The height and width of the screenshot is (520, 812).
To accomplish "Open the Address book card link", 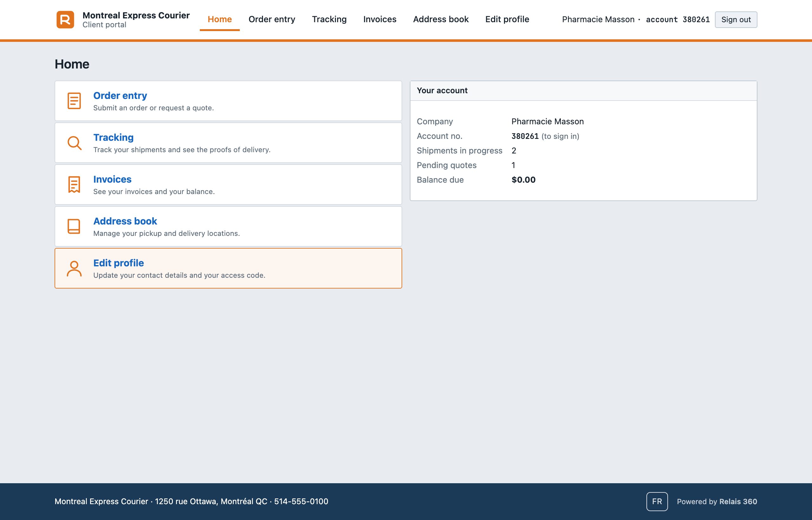I will click(x=125, y=221).
